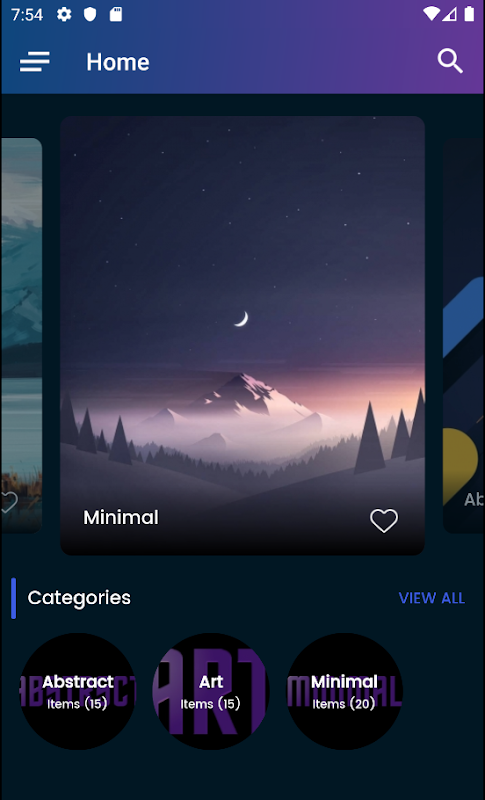Open the settings gear in status bar
Screen dimensions: 485x800
tap(64, 14)
